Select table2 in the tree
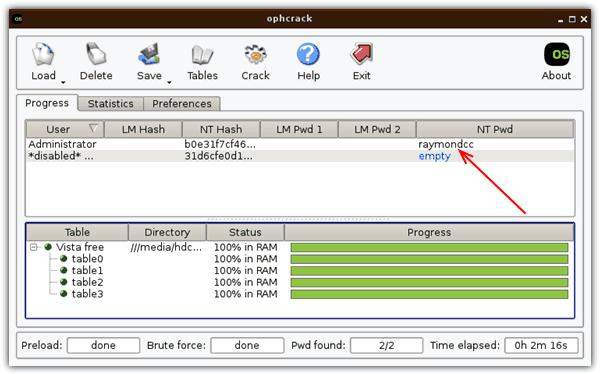The height and width of the screenshot is (374, 600). (87, 283)
